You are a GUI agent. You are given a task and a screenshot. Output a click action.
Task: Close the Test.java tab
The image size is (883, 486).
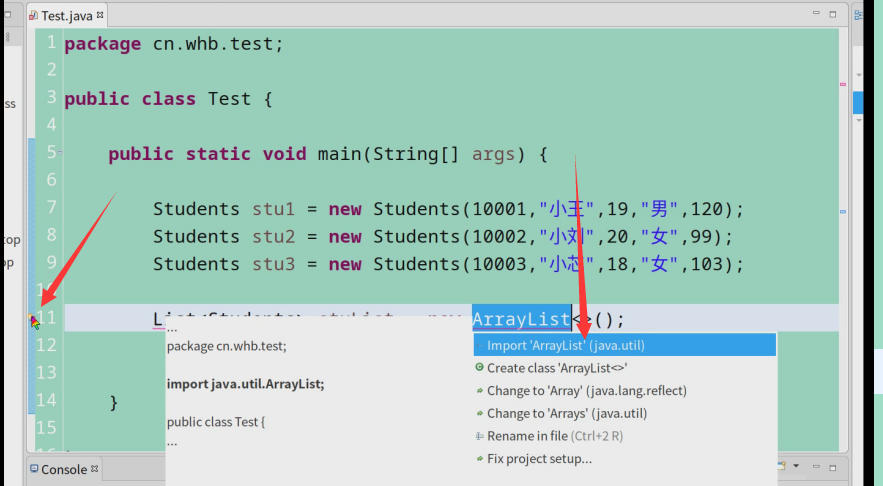pyautogui.click(x=100, y=15)
